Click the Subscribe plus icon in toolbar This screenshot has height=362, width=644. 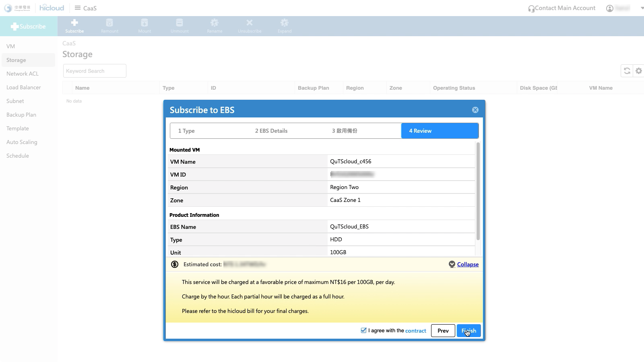[74, 23]
